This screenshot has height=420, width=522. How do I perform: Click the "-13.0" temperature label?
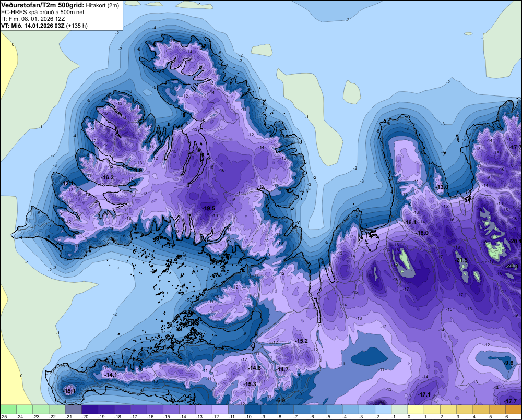pyautogui.click(x=442, y=187)
